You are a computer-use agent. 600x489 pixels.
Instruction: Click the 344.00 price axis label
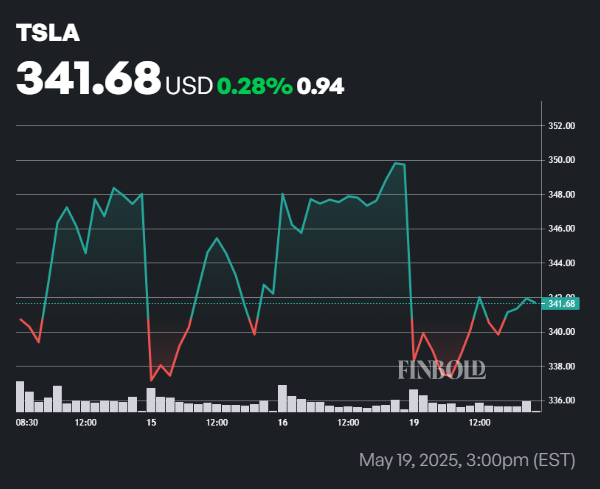pyautogui.click(x=562, y=263)
